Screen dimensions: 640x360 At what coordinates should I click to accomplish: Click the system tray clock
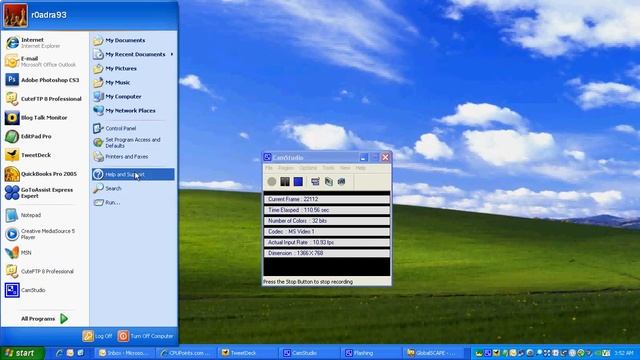click(x=624, y=353)
